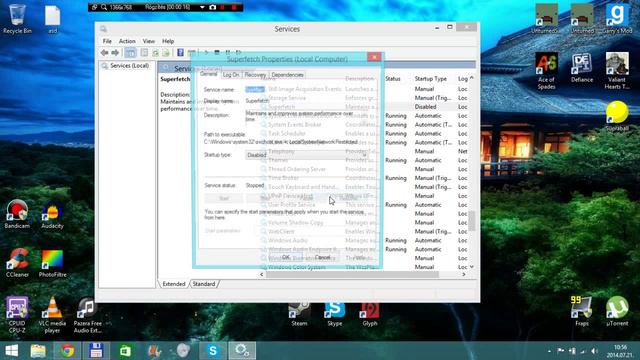
Task: Click the vertical scrollbar thumb in services list
Action: [472, 220]
